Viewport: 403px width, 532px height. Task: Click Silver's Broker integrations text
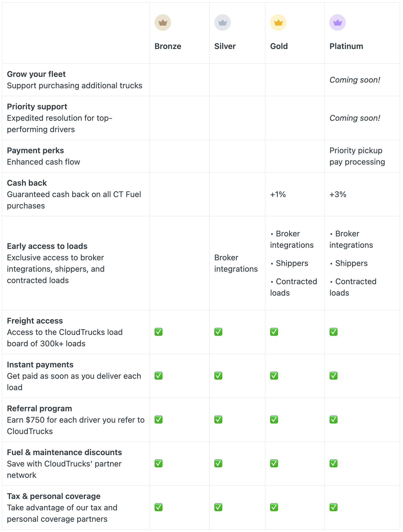[x=236, y=263]
